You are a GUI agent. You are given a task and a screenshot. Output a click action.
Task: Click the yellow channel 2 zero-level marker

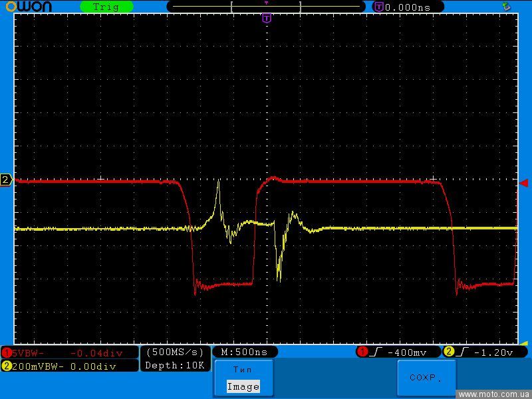click(6, 180)
